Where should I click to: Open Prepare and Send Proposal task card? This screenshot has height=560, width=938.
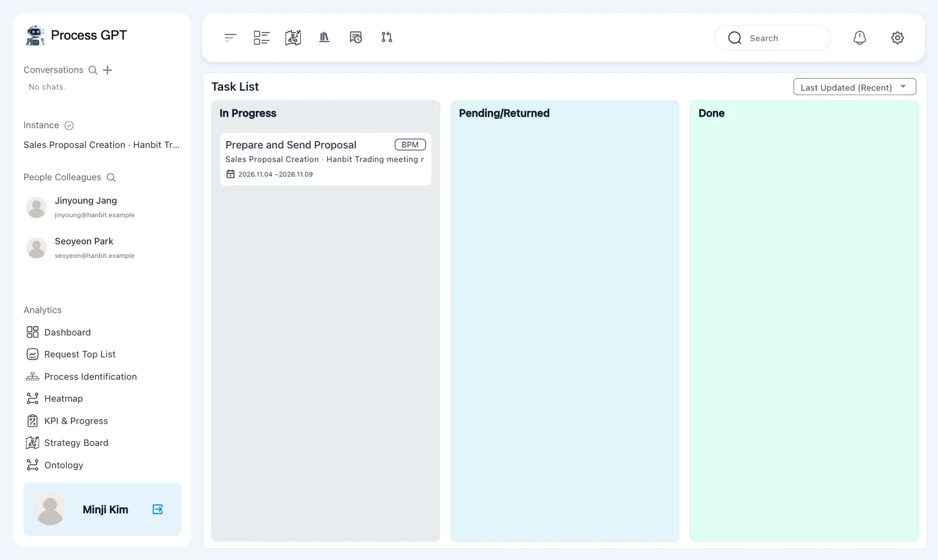pyautogui.click(x=325, y=159)
